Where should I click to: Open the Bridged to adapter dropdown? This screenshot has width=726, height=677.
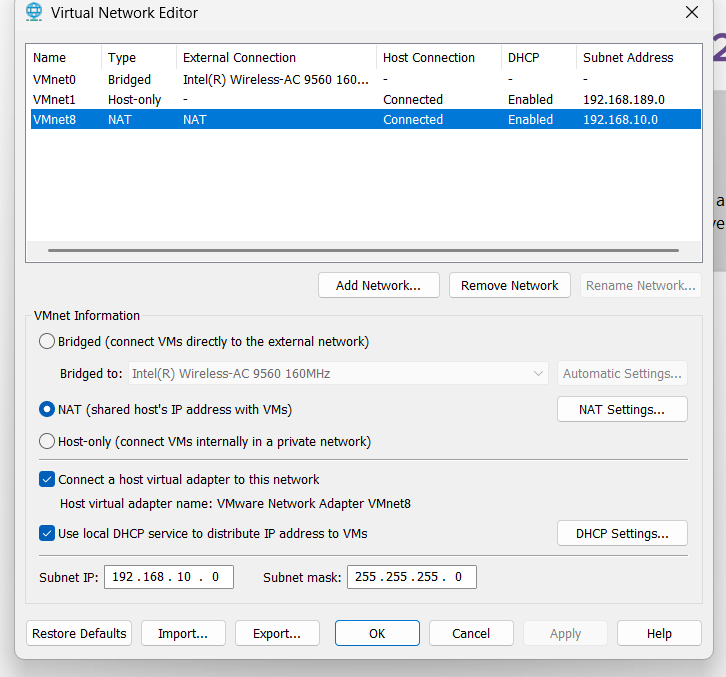(338, 374)
